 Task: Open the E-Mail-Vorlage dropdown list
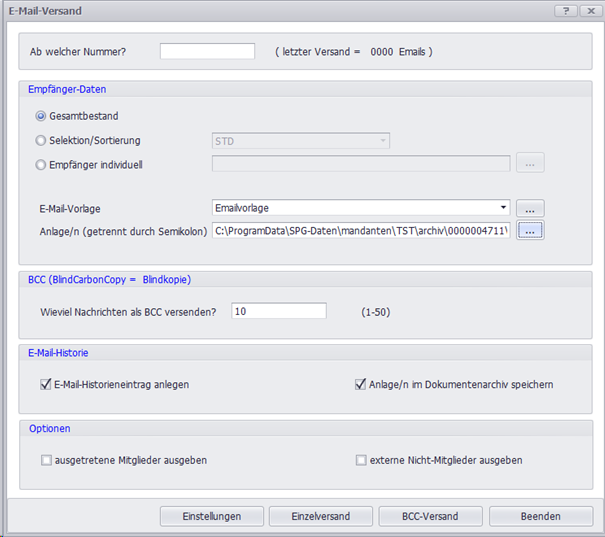[503, 208]
